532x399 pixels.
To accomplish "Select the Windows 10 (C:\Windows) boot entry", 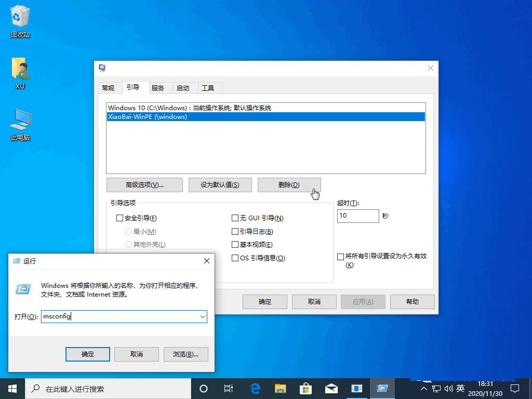I will [x=266, y=108].
